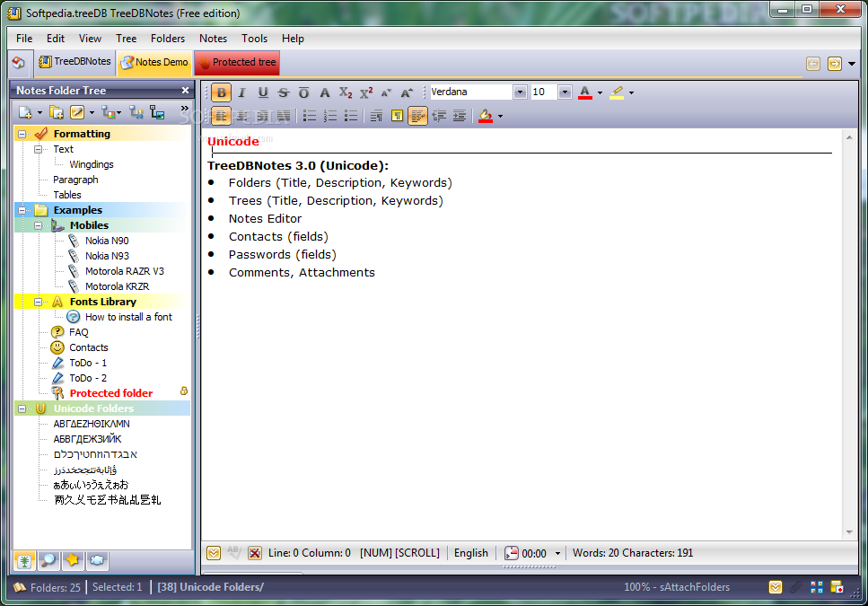This screenshot has width=868, height=606.
Task: Select the Nokia N93 note
Action: [x=107, y=256]
